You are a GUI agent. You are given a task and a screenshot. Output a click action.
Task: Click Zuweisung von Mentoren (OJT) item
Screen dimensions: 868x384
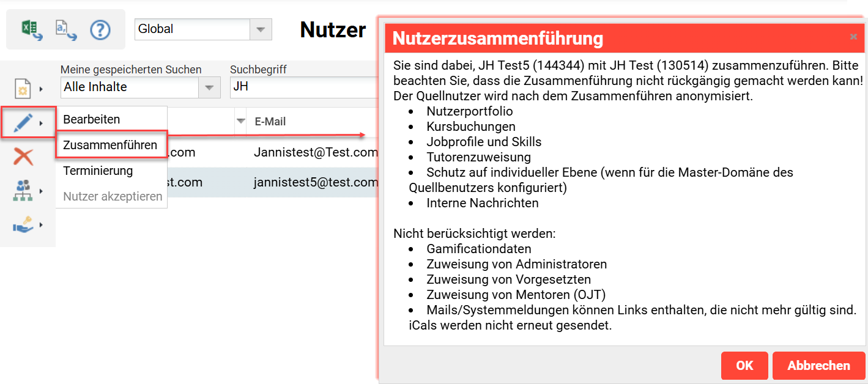[516, 295]
